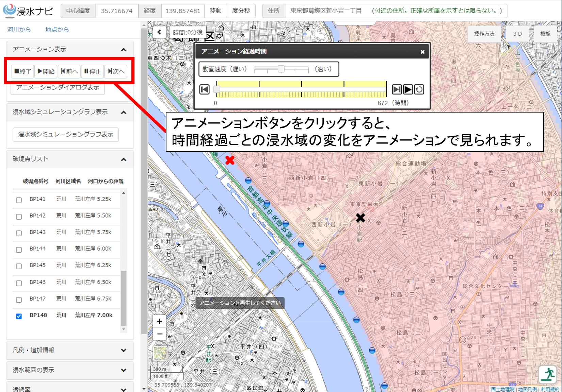Click the play icon in animation dialog
The height and width of the screenshot is (392, 562).
(408, 89)
